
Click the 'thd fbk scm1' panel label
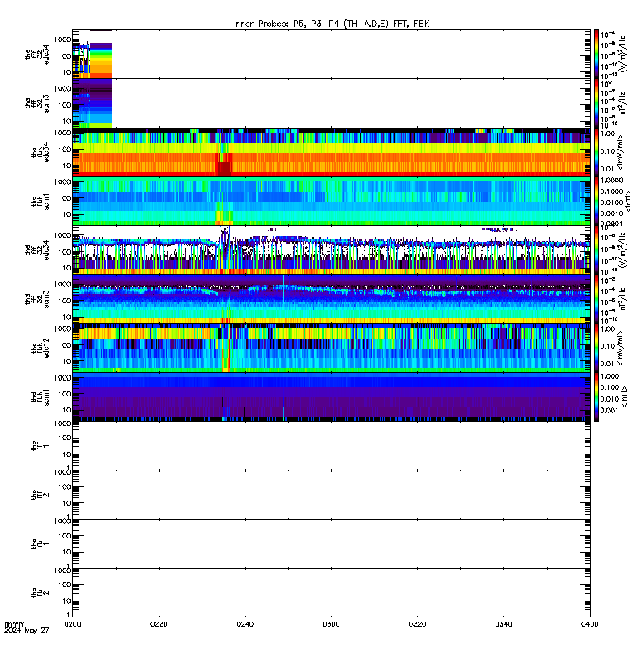coord(39,396)
